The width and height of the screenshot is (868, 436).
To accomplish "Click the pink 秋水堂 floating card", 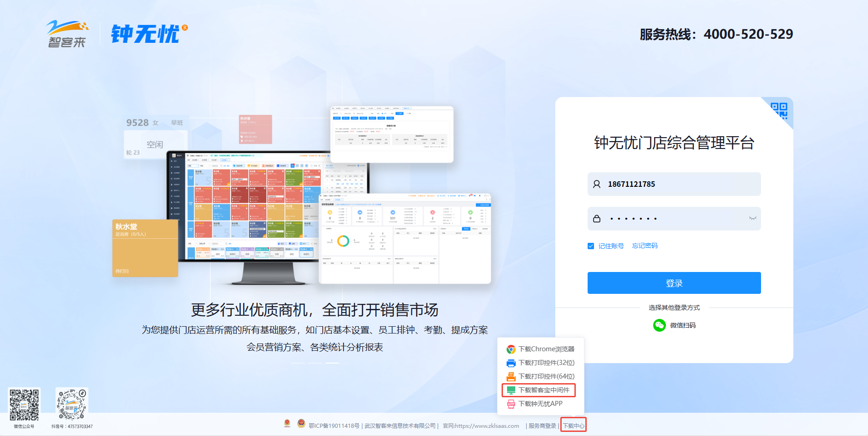I will click(255, 129).
